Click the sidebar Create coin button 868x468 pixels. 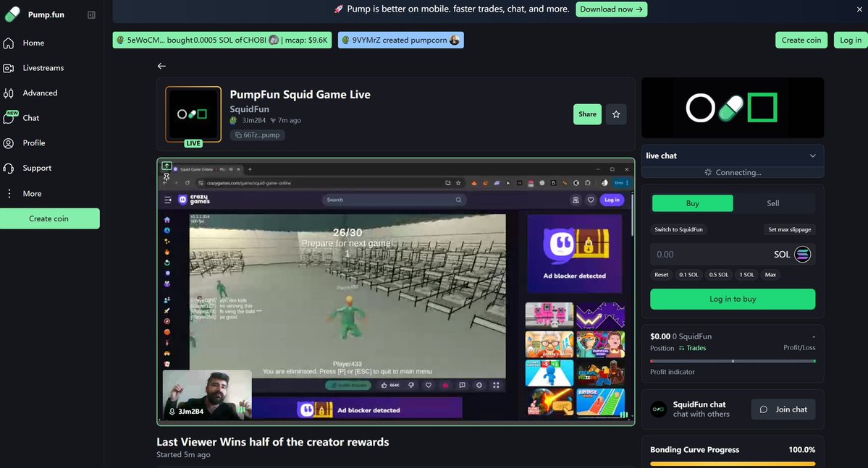50,218
